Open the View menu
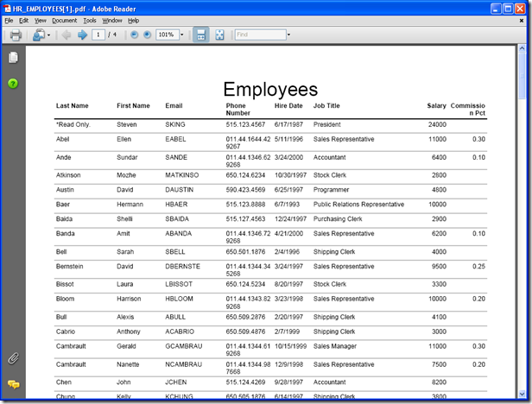The width and height of the screenshot is (532, 404). (x=41, y=21)
